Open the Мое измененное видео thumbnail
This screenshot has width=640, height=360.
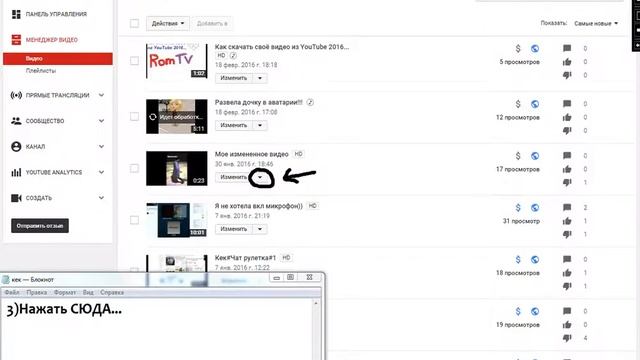coord(177,169)
